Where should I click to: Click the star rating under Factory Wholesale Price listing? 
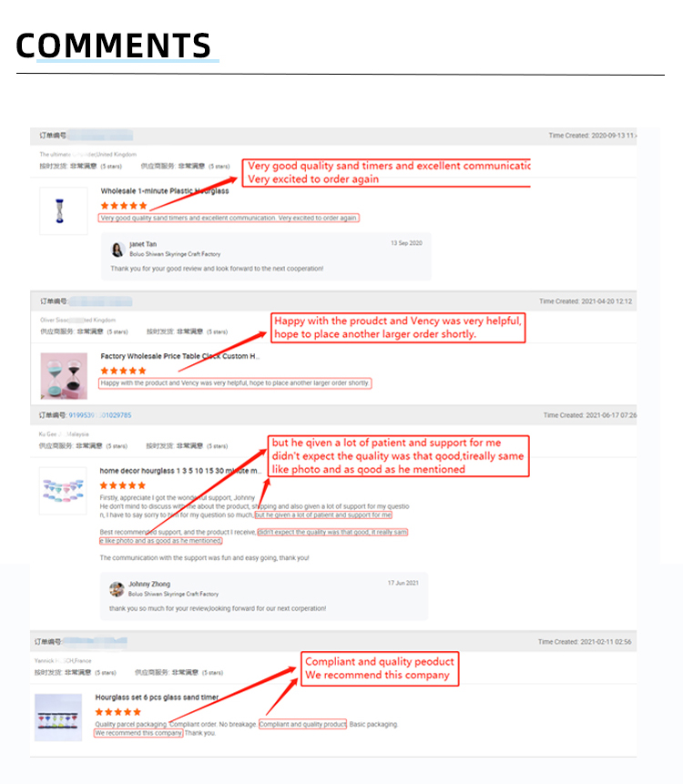pyautogui.click(x=124, y=371)
